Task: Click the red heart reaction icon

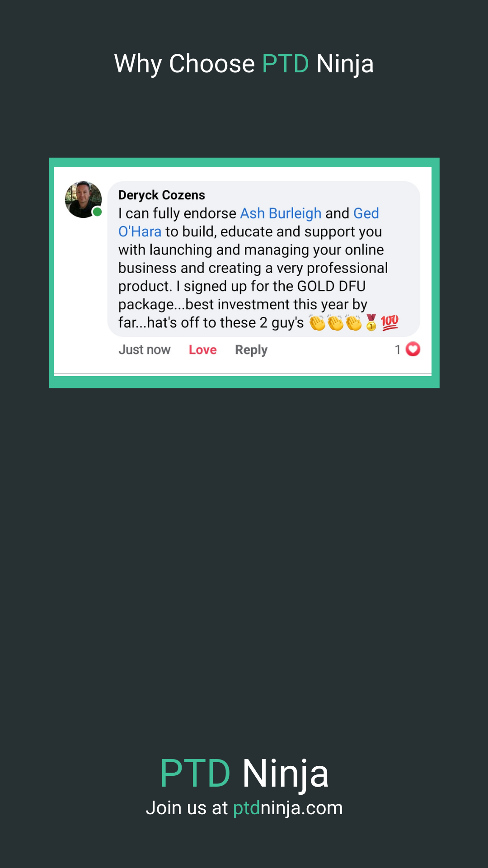Action: tap(413, 349)
